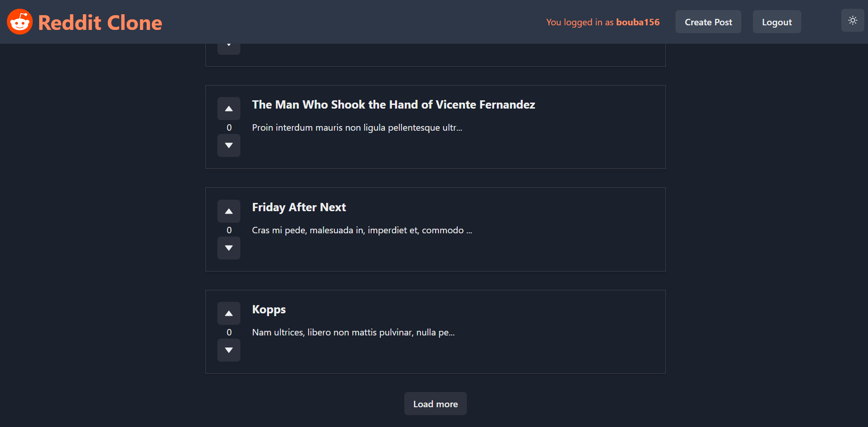Image resolution: width=868 pixels, height=427 pixels.
Task: Select the text 'Cras mi pede, malesuada in'
Action: pyautogui.click(x=309, y=230)
